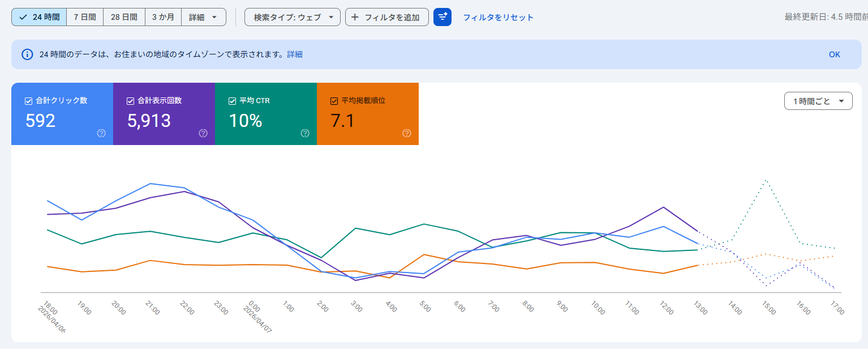Click the info icon on the timezone banner
This screenshot has width=868, height=349.
coord(27,54)
